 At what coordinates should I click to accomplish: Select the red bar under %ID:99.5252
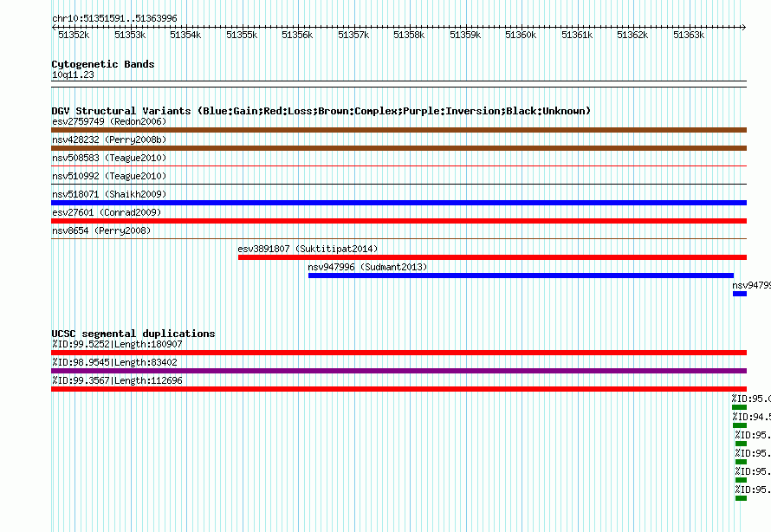point(398,353)
